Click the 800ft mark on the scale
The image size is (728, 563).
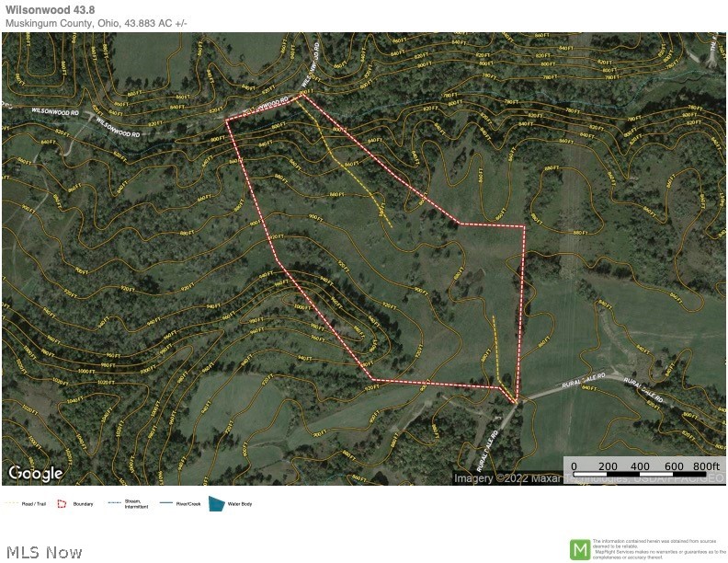pos(703,466)
